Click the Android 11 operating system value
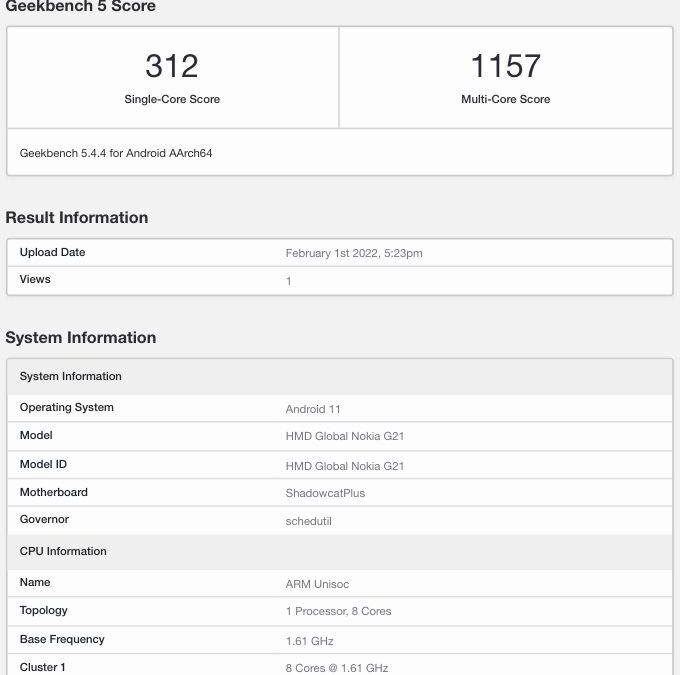Screen dimensions: 680x675 313,409
